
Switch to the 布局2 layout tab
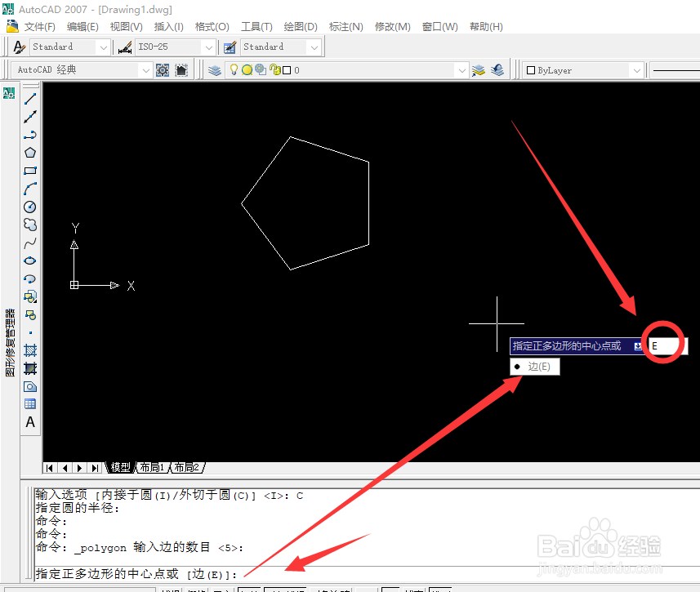186,467
